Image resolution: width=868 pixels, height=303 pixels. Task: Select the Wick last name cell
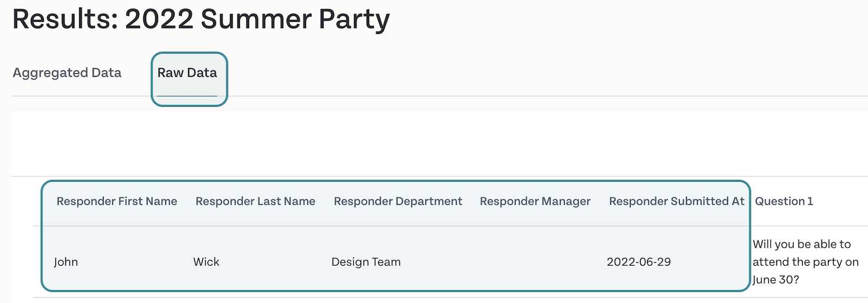206,262
